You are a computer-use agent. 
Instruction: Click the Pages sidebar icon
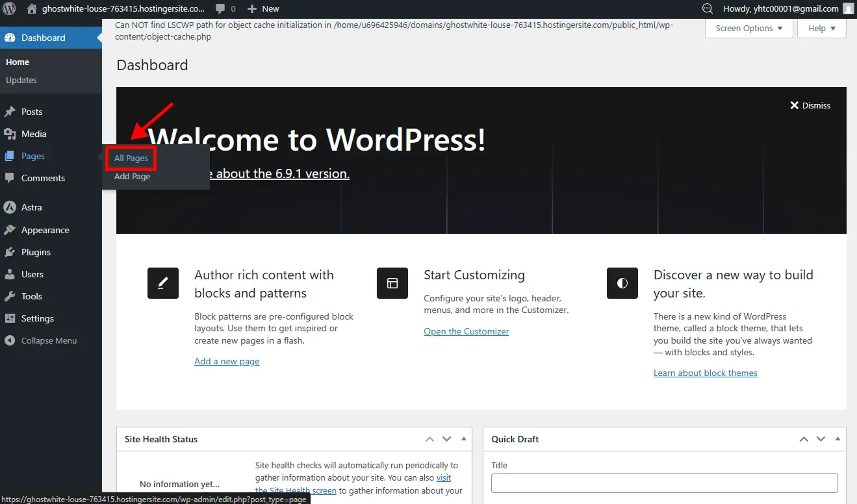coord(10,156)
